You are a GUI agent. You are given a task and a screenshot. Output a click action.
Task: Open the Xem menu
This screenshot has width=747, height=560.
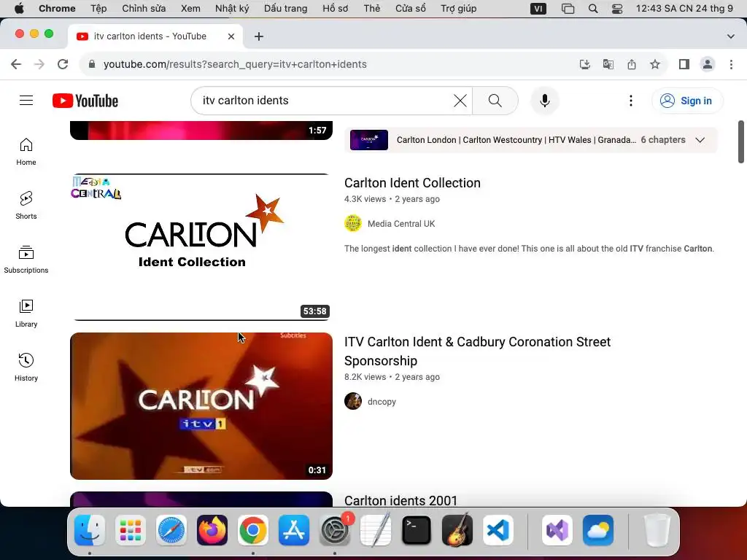point(190,9)
